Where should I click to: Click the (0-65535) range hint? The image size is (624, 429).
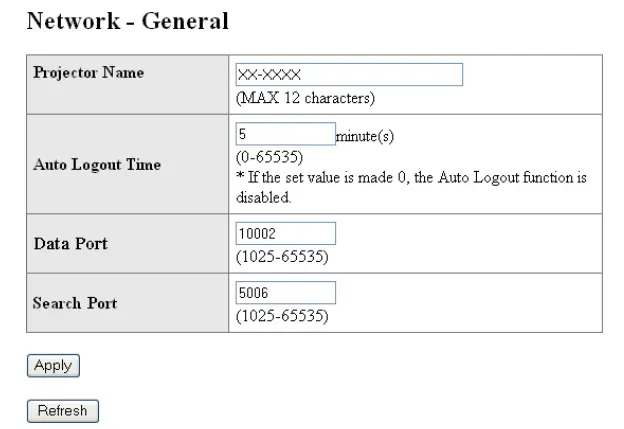(269, 158)
